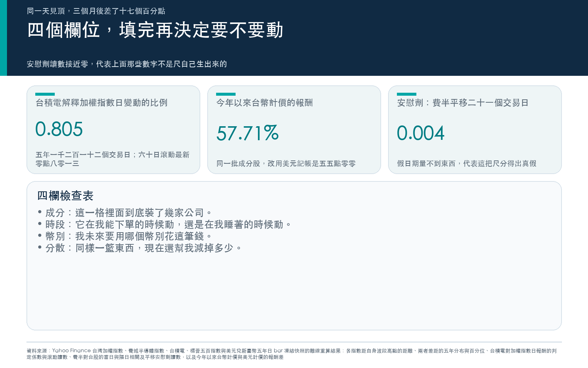
Task: Click the note 假日期量不到東西
Action: (x=426, y=163)
